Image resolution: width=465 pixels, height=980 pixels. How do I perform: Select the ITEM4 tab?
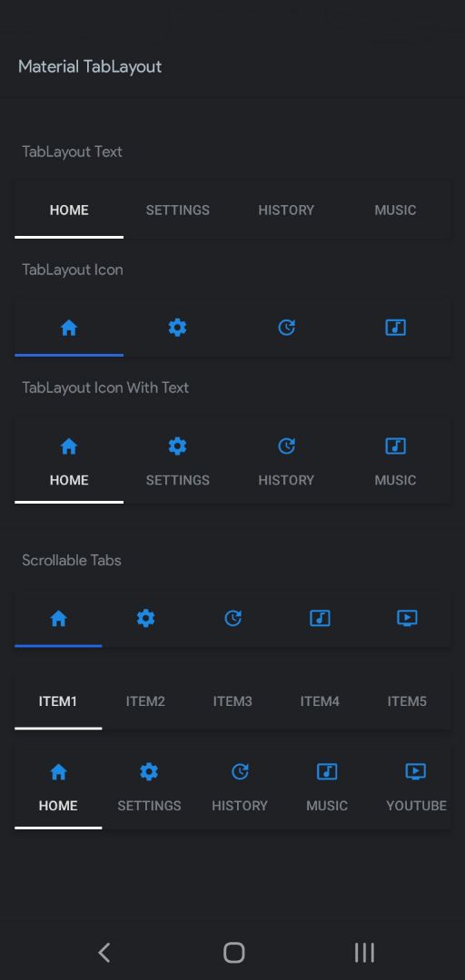320,701
